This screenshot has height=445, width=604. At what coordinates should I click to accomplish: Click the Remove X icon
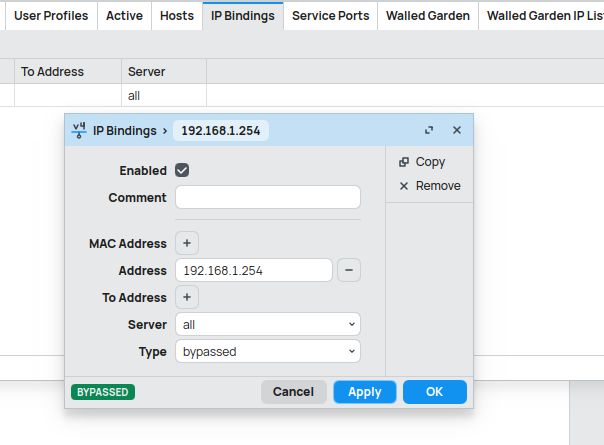tap(404, 186)
